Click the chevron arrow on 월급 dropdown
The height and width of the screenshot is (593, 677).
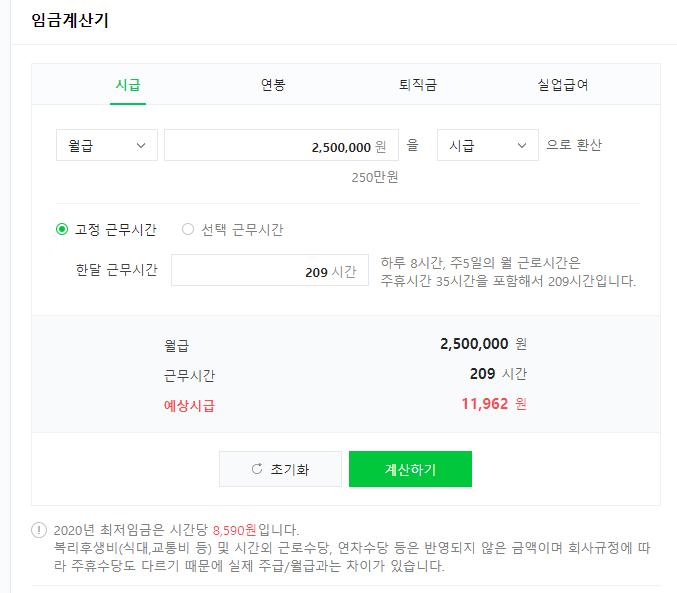point(139,146)
